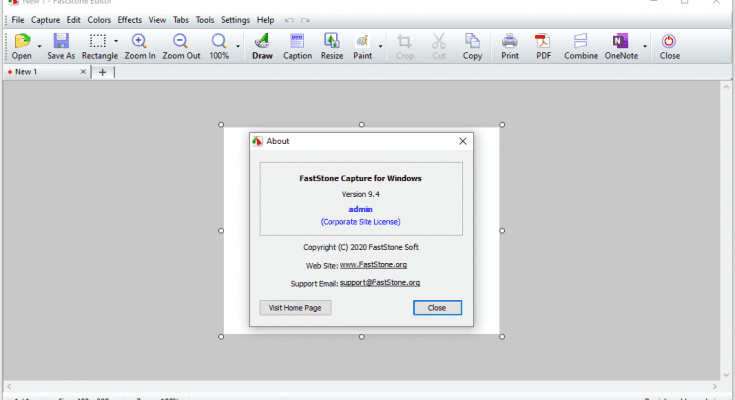Expand the OneNote dropdown arrow
The height and width of the screenshot is (400, 735).
[x=645, y=46]
